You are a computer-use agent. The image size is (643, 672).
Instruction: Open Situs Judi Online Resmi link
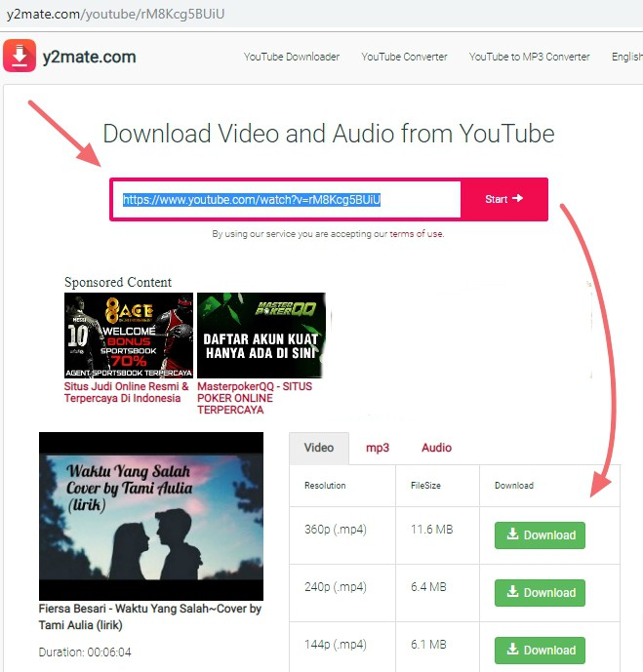(127, 392)
